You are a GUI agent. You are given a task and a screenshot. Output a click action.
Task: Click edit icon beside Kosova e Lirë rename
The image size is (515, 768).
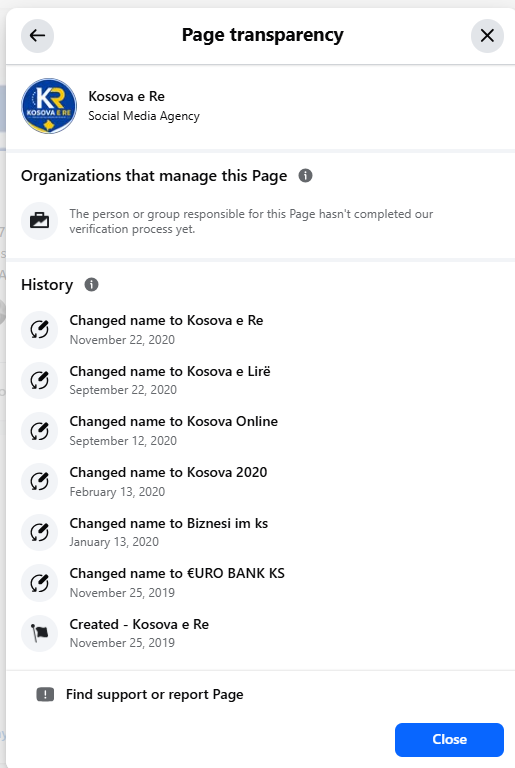(x=40, y=381)
